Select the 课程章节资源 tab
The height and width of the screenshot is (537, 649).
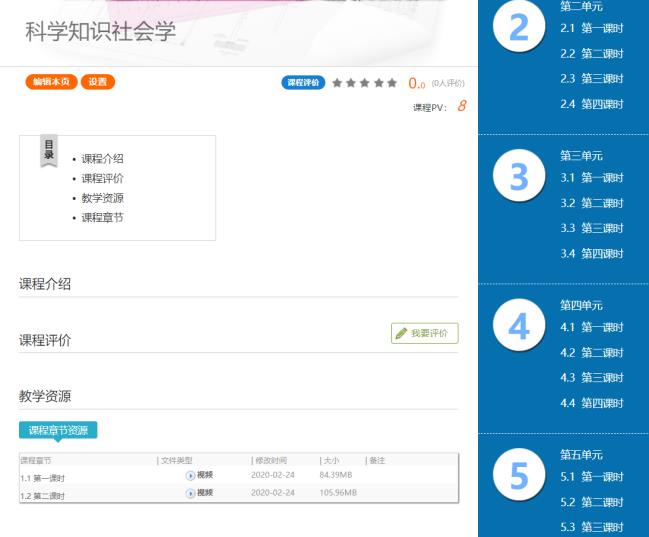(58, 430)
